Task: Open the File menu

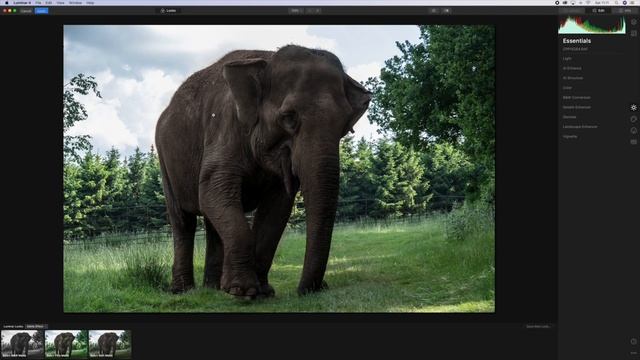Action: [38, 2]
